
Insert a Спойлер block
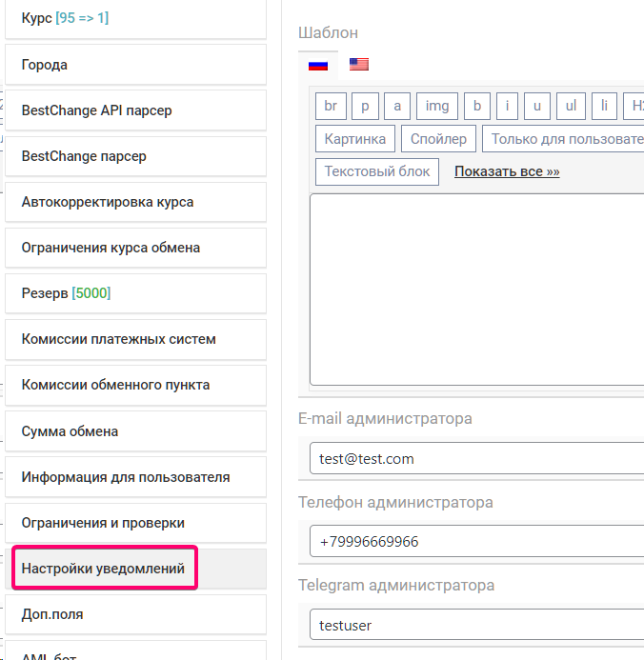point(438,139)
